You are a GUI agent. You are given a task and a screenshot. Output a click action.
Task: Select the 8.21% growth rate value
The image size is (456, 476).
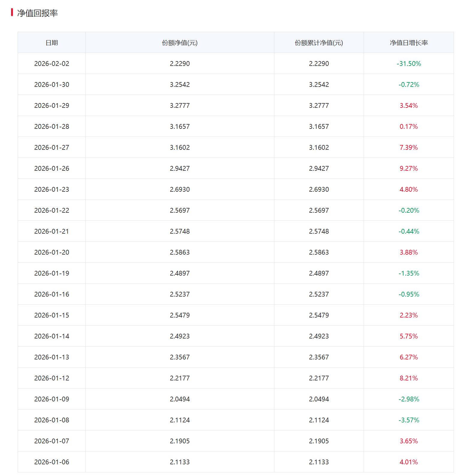[x=409, y=378]
